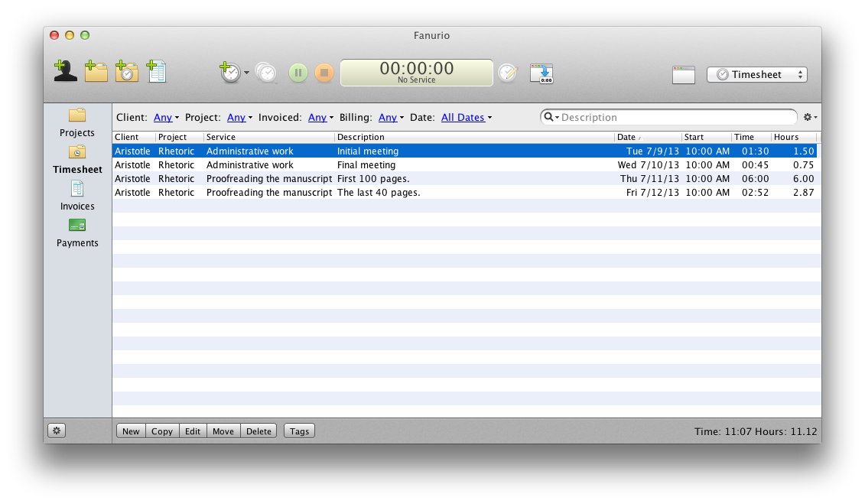Click the Time and Hours totals text
The height and width of the screenshot is (504, 865).
(x=755, y=431)
